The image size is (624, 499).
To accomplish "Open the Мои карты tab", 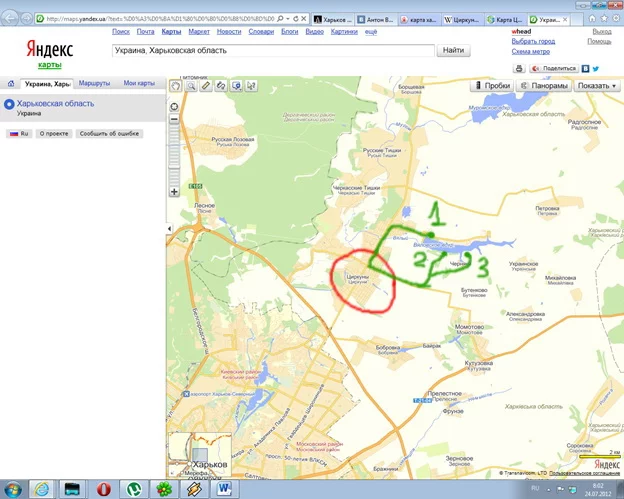I will [x=139, y=83].
